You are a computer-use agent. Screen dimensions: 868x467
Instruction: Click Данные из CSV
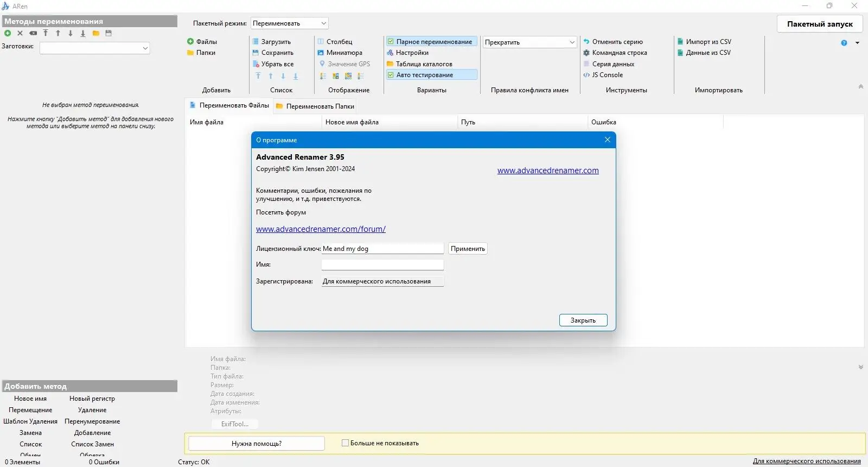704,53
